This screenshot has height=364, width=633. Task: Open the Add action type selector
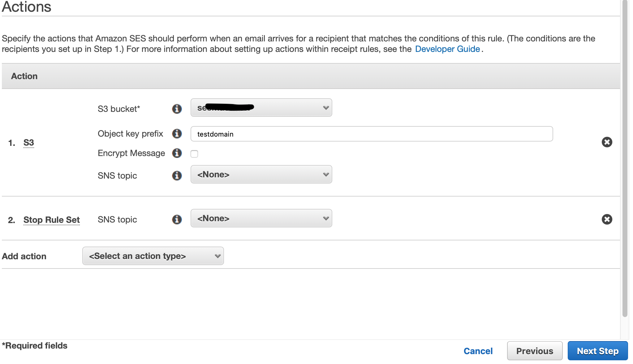152,256
